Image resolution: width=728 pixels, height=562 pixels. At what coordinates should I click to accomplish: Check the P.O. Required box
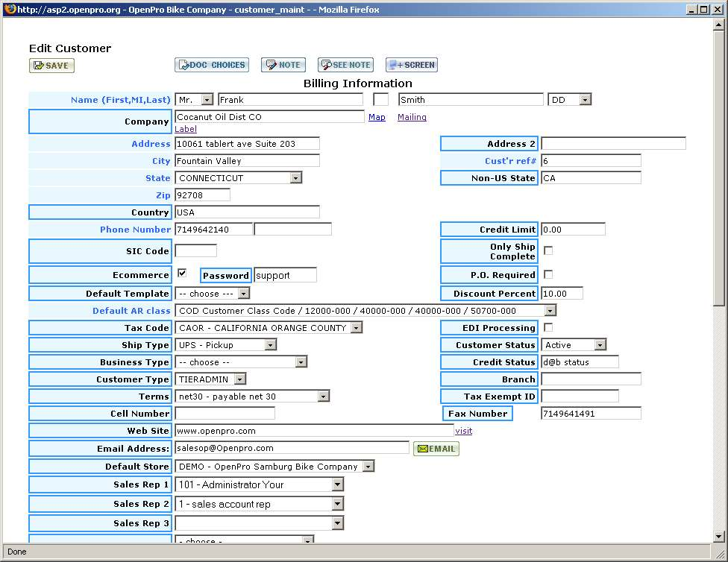tap(548, 274)
